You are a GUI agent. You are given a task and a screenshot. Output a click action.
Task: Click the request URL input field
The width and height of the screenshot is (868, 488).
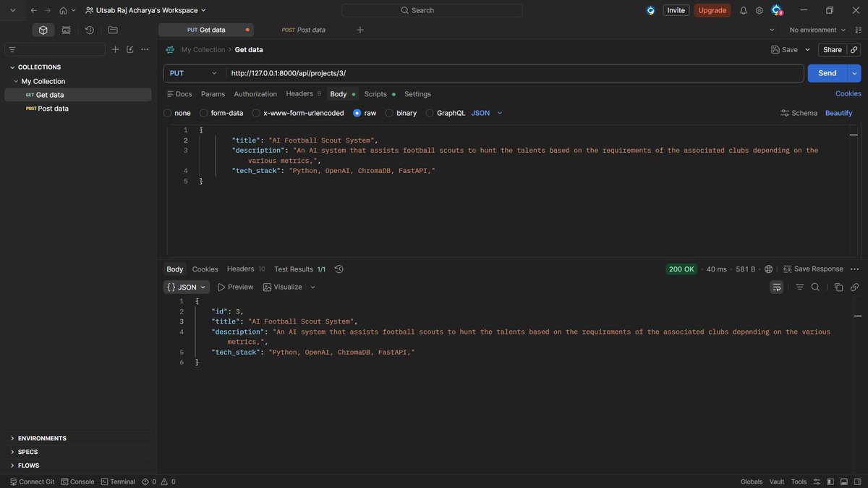[x=515, y=73]
